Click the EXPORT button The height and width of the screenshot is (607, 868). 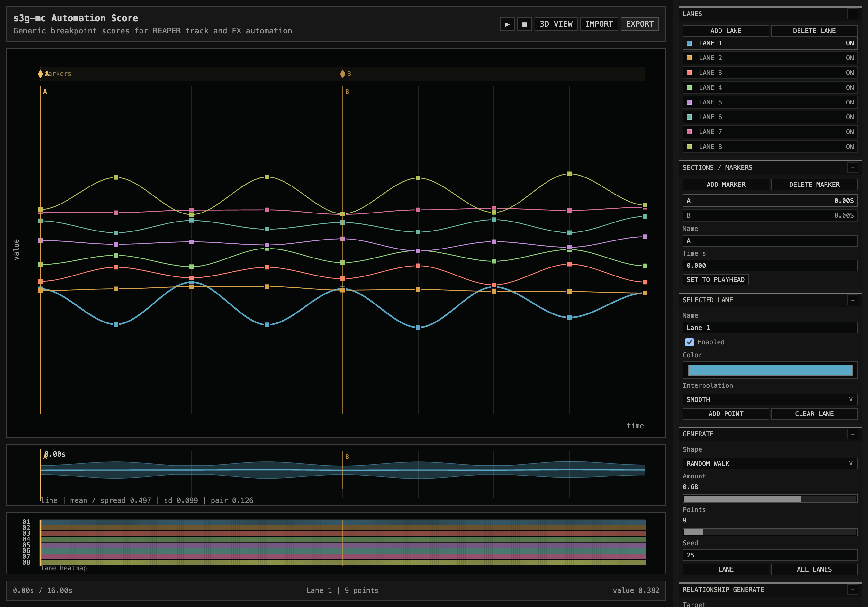point(640,24)
